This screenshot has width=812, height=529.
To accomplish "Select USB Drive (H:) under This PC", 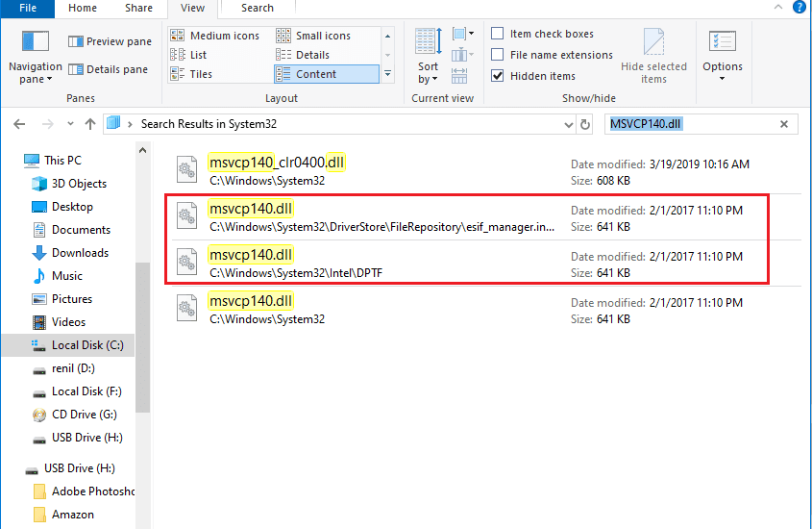I will point(77,438).
